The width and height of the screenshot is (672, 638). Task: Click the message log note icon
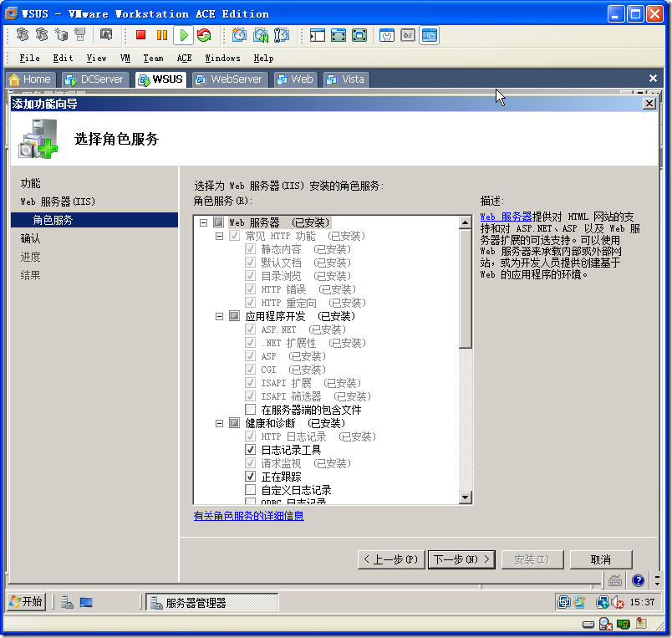coord(641,624)
